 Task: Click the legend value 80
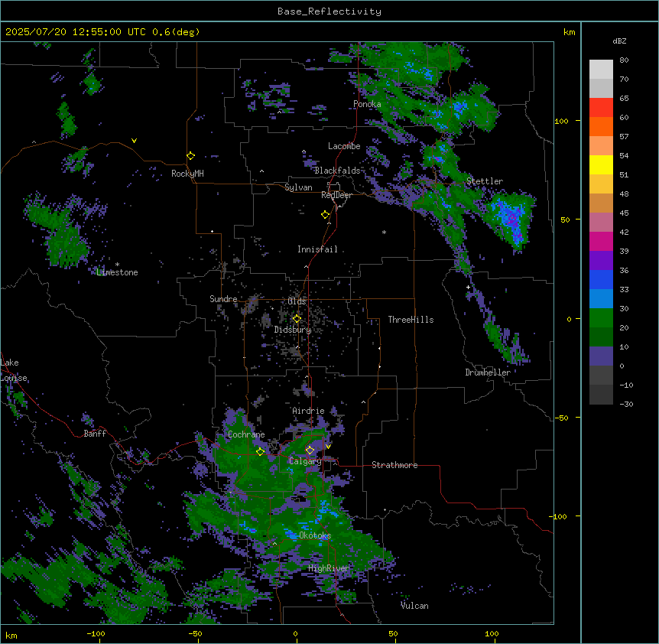[x=624, y=60]
